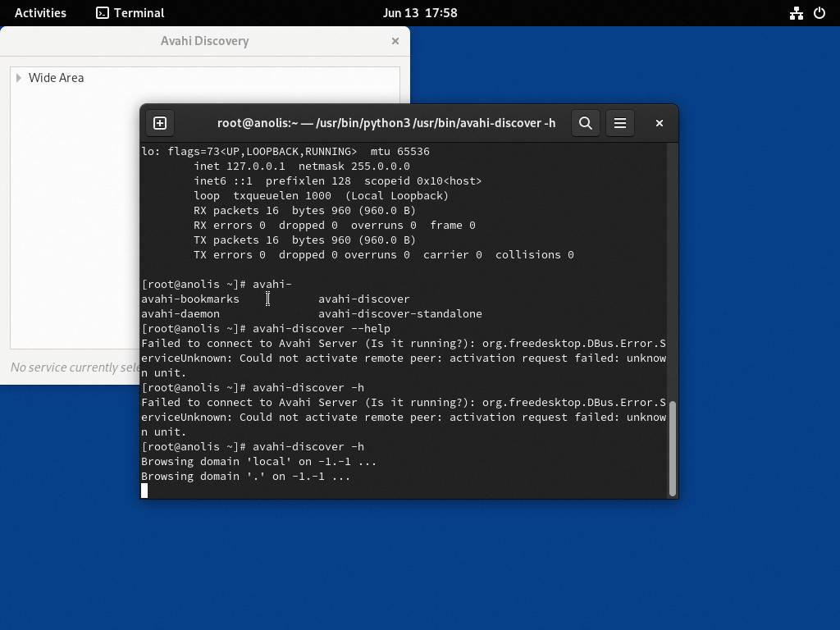Click the Avahi Discovery title bar
This screenshot has height=630, width=840.
(204, 41)
